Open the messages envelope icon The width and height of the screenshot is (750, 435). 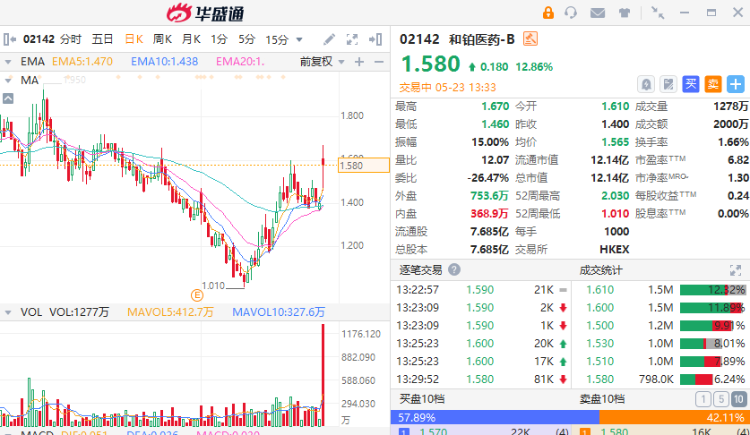(x=597, y=13)
